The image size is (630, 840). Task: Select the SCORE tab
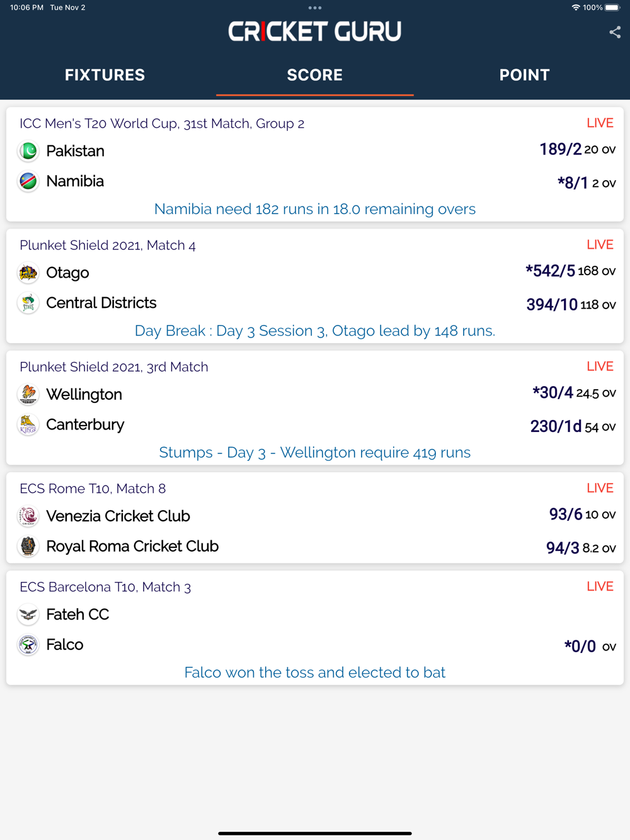(315, 75)
